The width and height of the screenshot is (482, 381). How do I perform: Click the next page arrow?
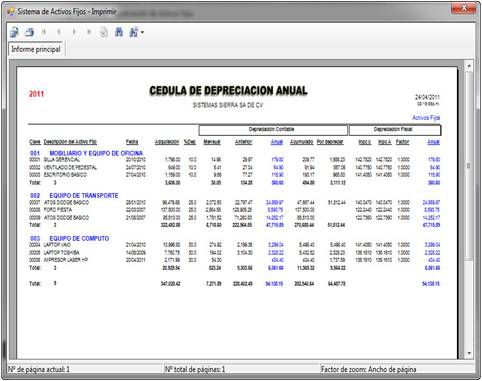click(74, 32)
